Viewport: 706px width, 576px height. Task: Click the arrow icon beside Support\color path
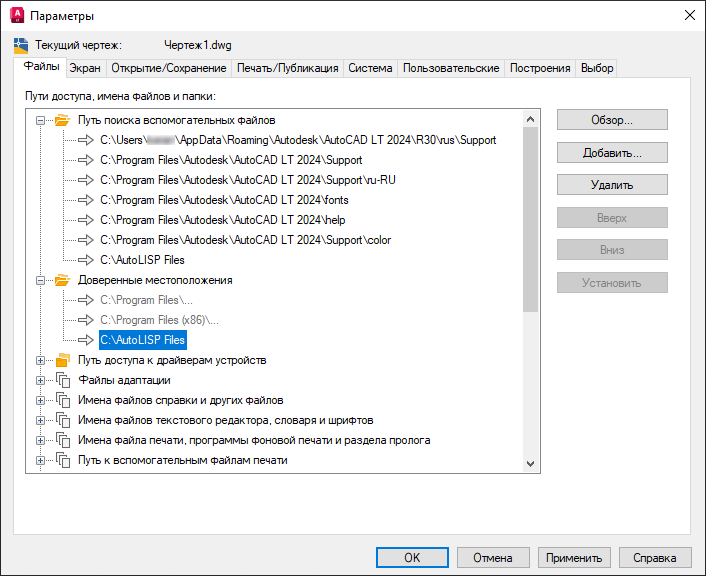86,240
